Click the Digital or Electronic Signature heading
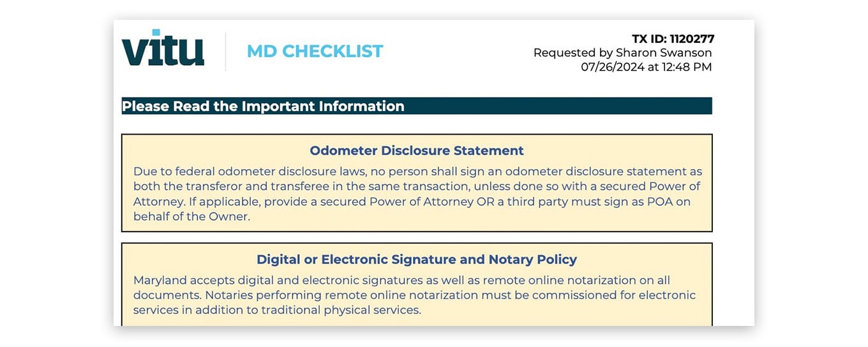Image resolution: width=868 pixels, height=347 pixels. (416, 260)
